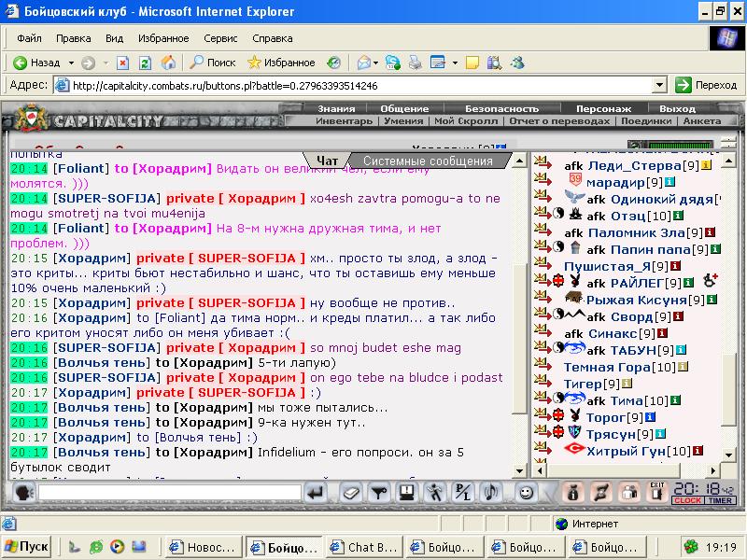The height and width of the screenshot is (560, 747).
Task: Open the History icon in IE toolbar
Action: pos(333,63)
